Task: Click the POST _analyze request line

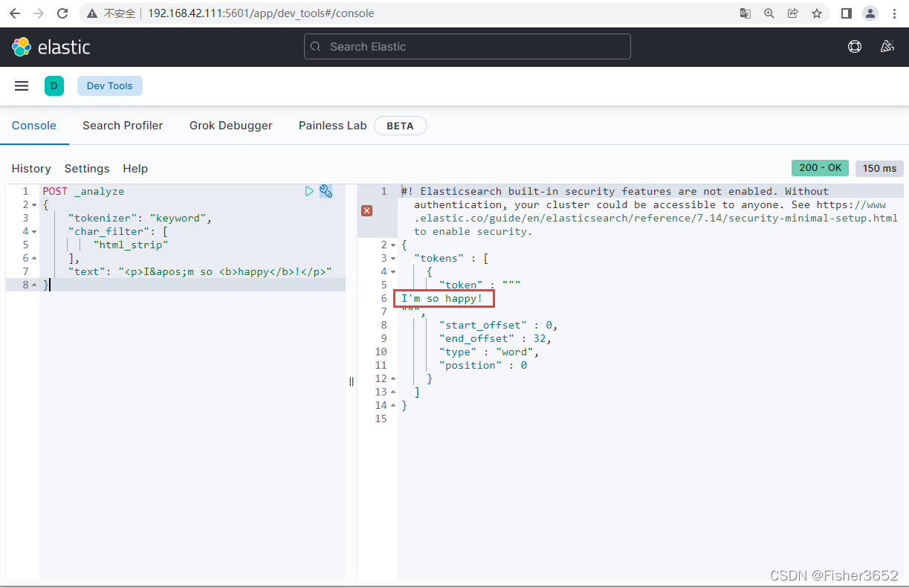Action: click(83, 191)
